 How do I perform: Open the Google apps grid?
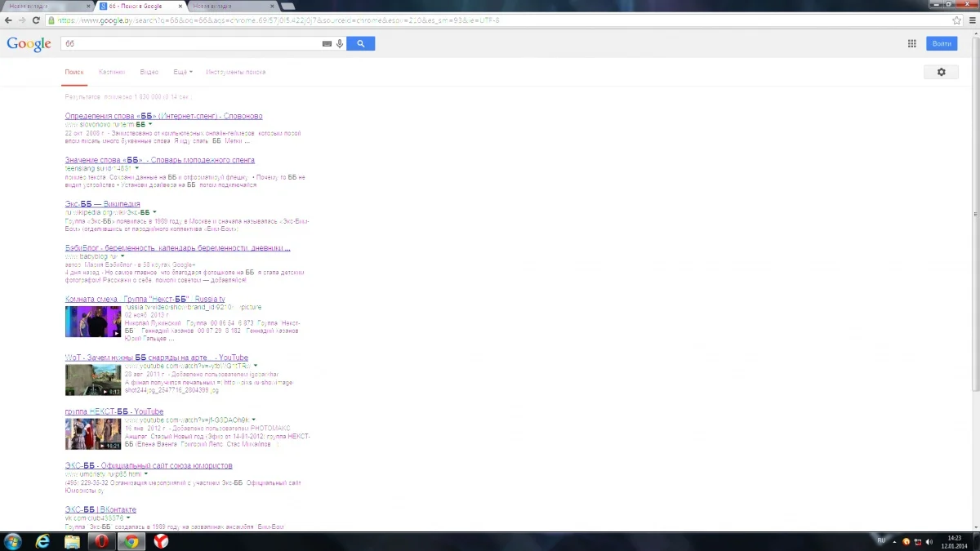912,43
